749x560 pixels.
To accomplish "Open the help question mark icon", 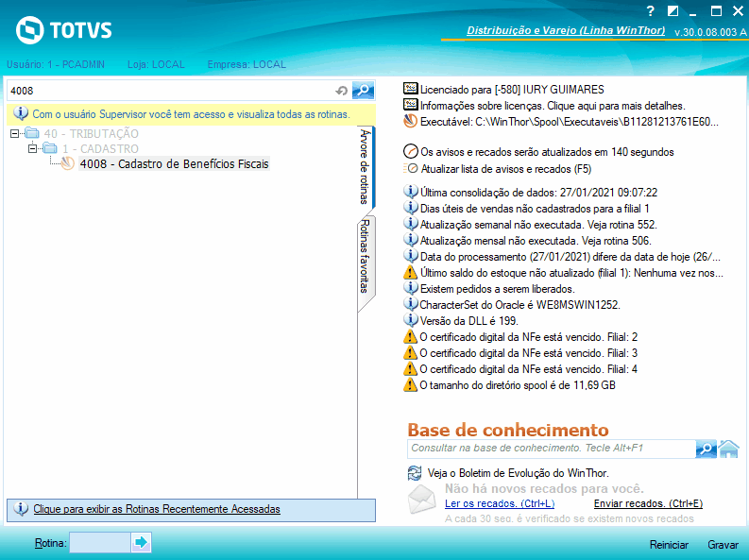I will (x=650, y=11).
